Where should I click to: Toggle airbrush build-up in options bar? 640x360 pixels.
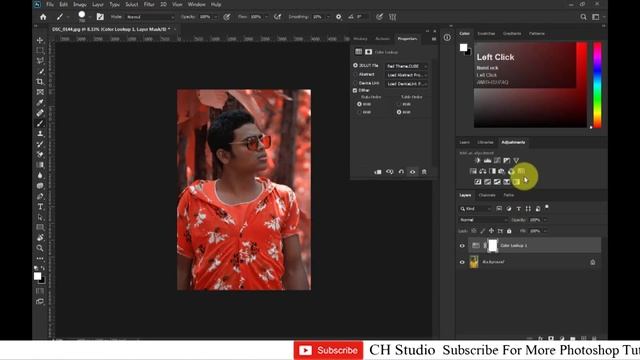[278, 17]
